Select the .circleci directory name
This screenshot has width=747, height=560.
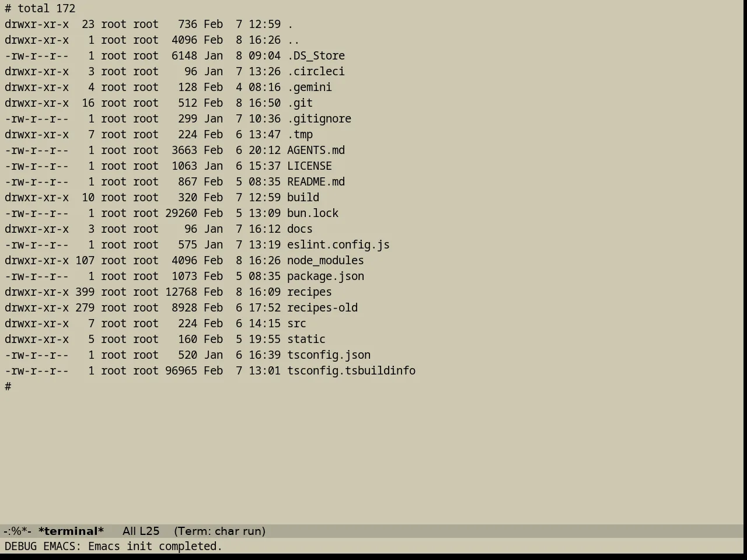(x=316, y=72)
